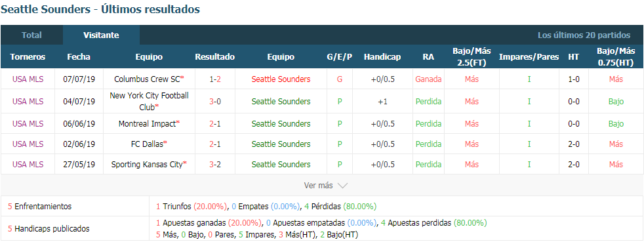Open the Columbus Crew SC team link
The height and width of the screenshot is (244, 644).
149,79
